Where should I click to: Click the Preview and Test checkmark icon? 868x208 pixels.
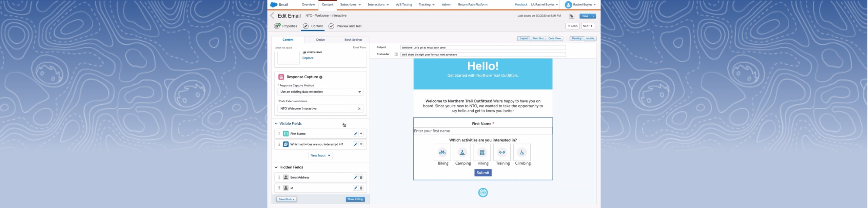click(x=331, y=26)
